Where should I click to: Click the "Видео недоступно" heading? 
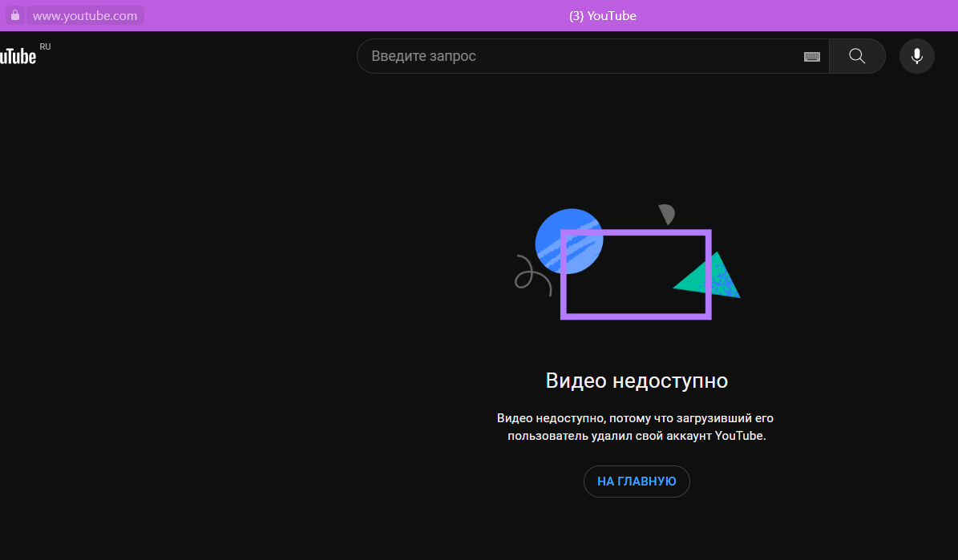click(x=637, y=380)
